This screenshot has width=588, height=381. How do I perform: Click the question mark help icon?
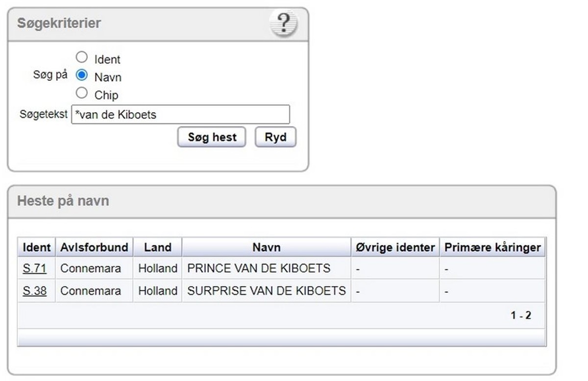coord(283,24)
